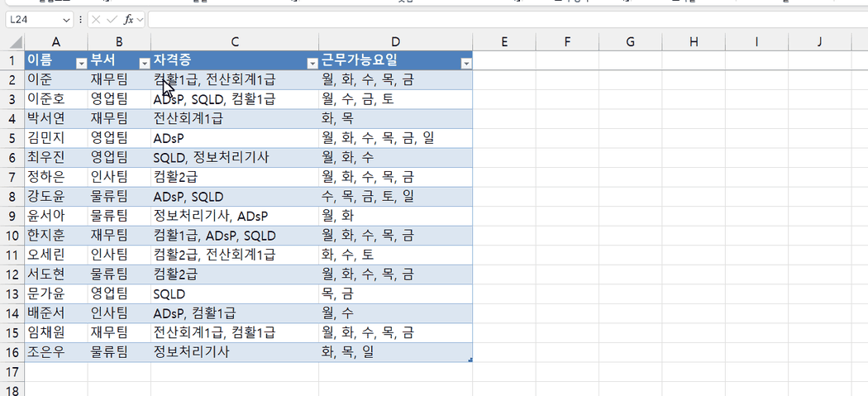868x396 pixels.
Task: Click into the empty formula bar field
Action: pos(508,20)
